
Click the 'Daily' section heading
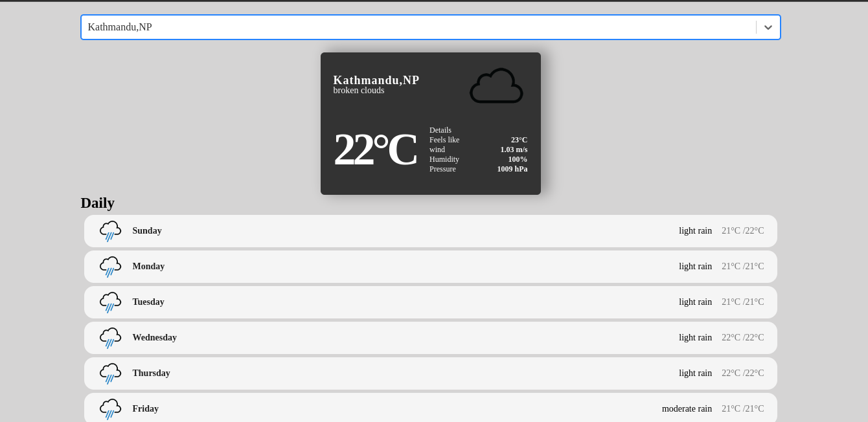98,203
